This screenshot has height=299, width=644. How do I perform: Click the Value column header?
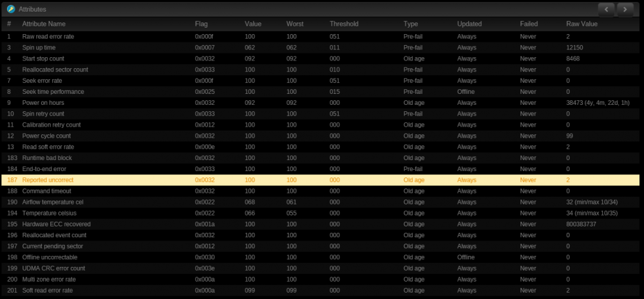[253, 24]
